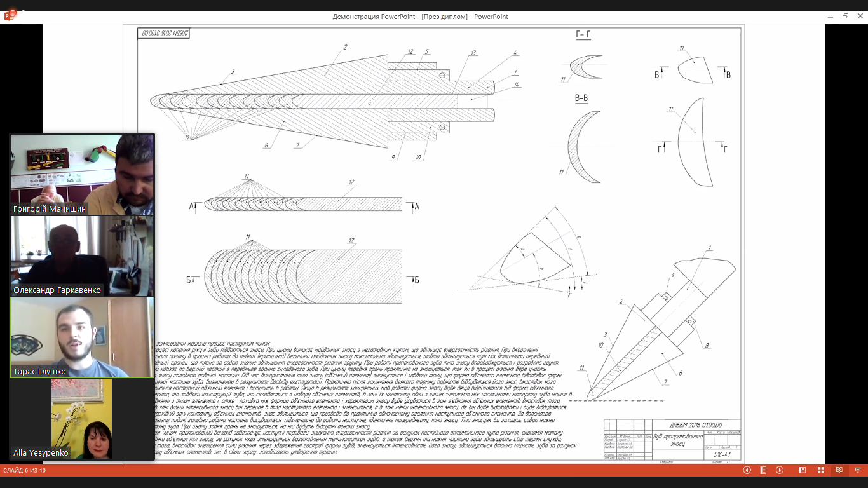Restore down the PowerPoint window
This screenshot has height=488, width=868.
point(845,16)
